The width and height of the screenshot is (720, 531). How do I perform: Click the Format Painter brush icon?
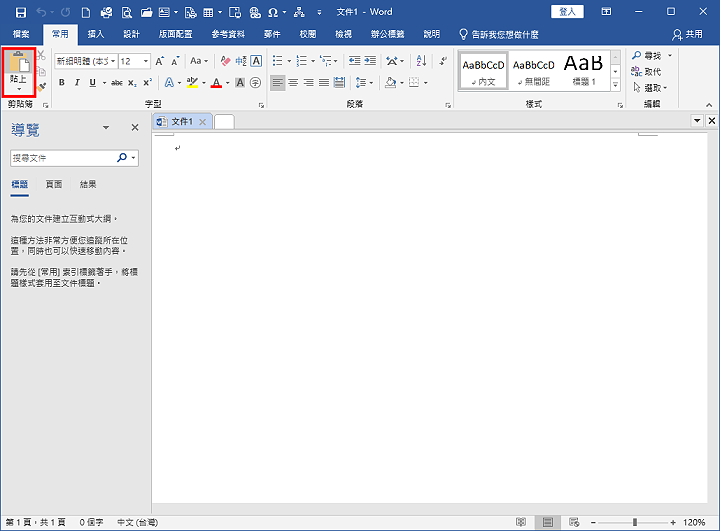(x=41, y=87)
